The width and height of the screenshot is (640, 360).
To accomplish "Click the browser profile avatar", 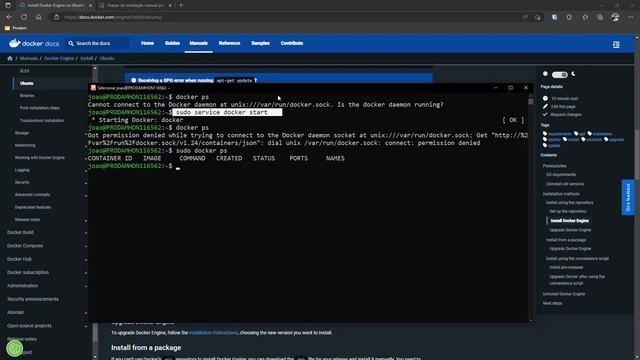I will click(616, 17).
